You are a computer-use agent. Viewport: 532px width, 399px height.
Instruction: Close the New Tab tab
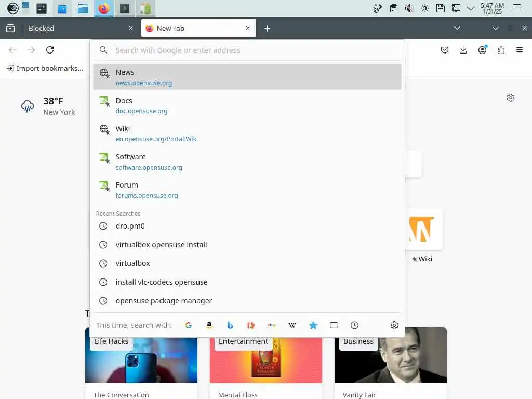click(248, 28)
